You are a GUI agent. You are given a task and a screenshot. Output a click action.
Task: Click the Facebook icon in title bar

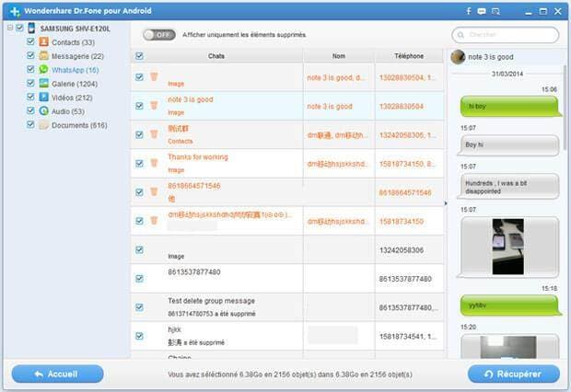[469, 11]
